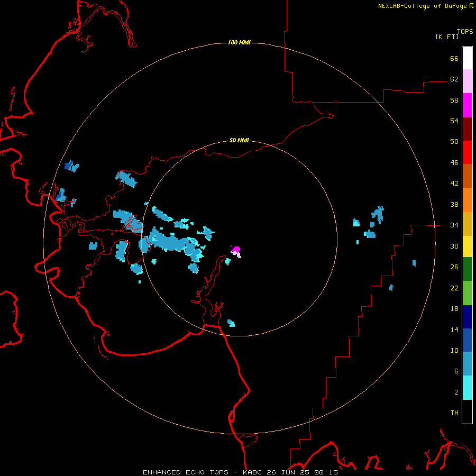Click the dark orange 42 kft legend swatch
Viewport: 476px width, 476px height.
click(x=467, y=176)
